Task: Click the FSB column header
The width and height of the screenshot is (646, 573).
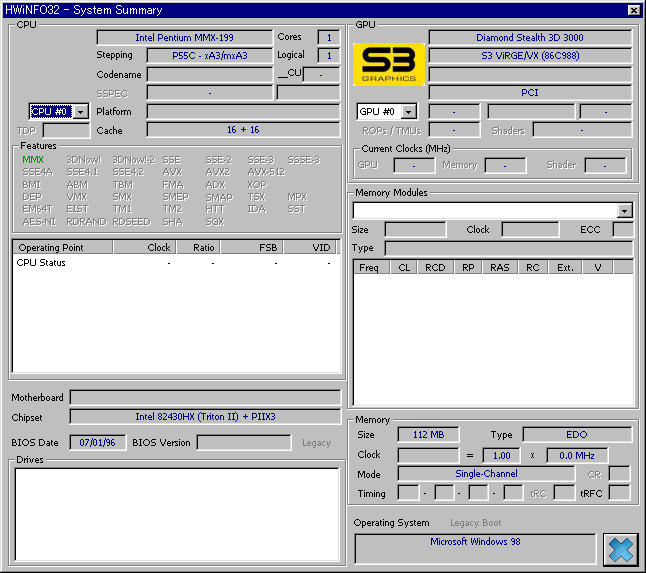Action: [251, 248]
